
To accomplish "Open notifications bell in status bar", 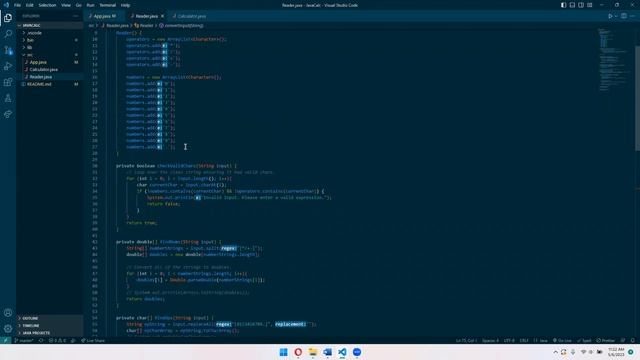I will tap(633, 340).
